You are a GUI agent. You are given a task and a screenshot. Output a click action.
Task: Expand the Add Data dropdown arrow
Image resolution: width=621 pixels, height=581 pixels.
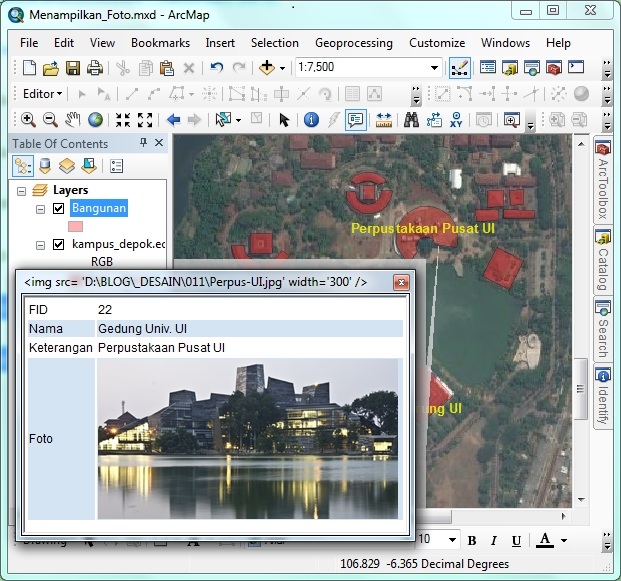[282, 68]
